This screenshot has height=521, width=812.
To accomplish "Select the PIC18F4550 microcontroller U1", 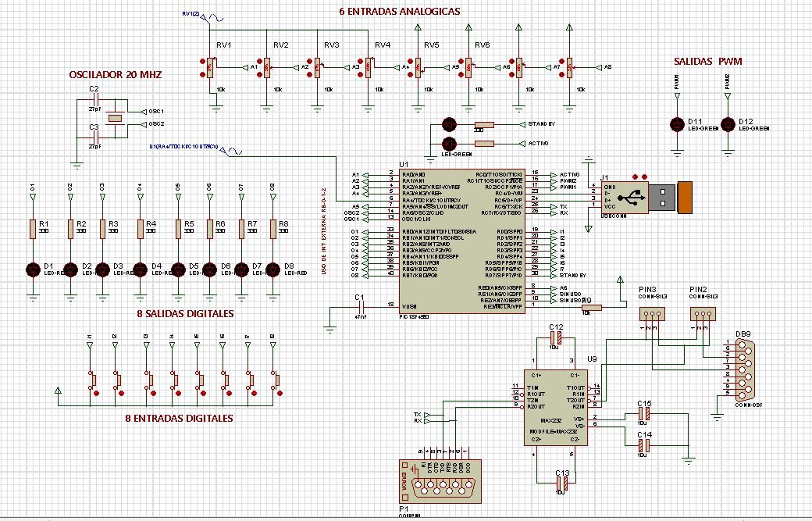I will [x=462, y=241].
